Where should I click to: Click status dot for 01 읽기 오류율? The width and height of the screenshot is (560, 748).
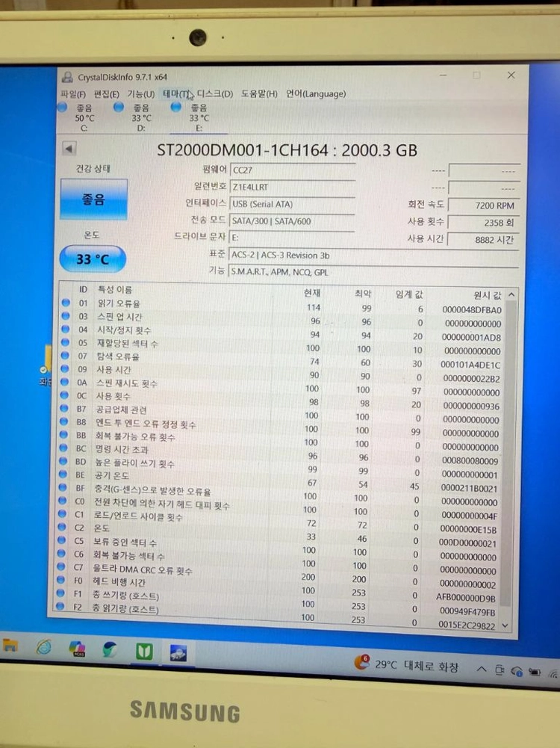tap(66, 303)
